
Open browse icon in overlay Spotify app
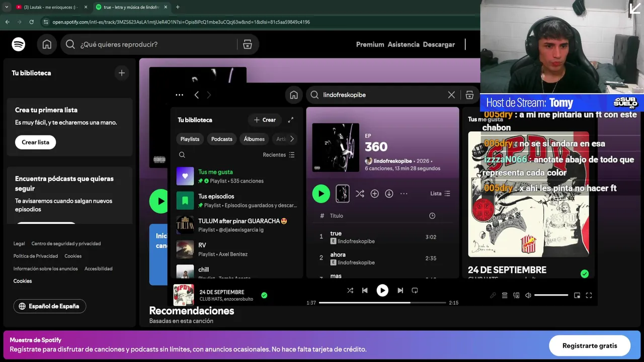[469, 95]
